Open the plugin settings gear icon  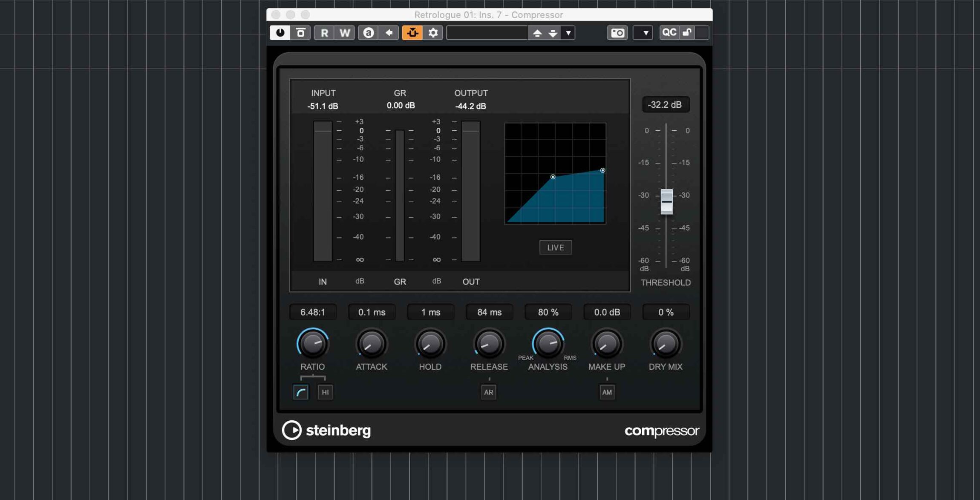click(433, 33)
